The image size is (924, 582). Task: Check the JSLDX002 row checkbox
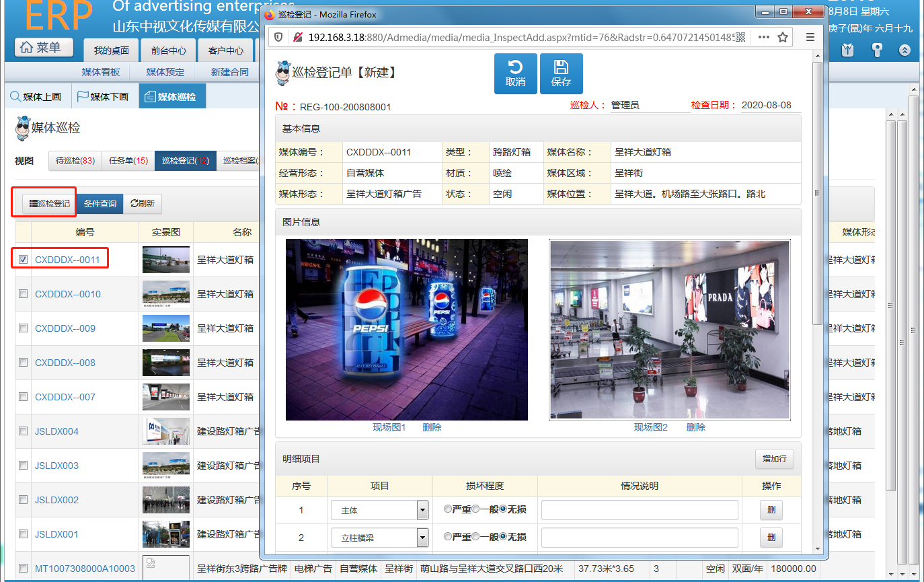click(24, 500)
